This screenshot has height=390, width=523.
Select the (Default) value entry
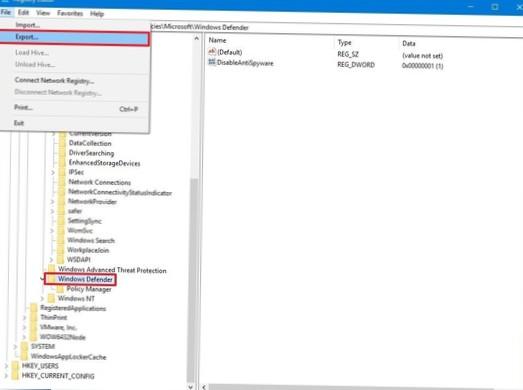click(x=229, y=52)
